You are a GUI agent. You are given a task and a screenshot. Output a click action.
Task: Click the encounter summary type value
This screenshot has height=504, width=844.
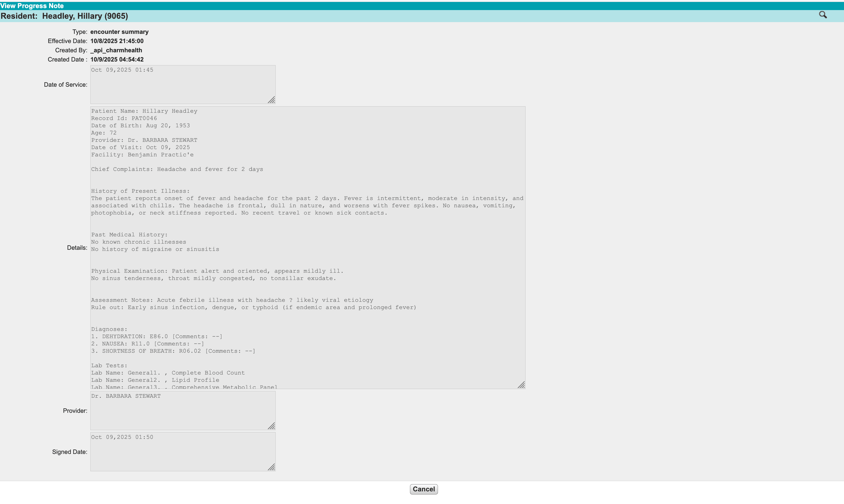click(119, 32)
